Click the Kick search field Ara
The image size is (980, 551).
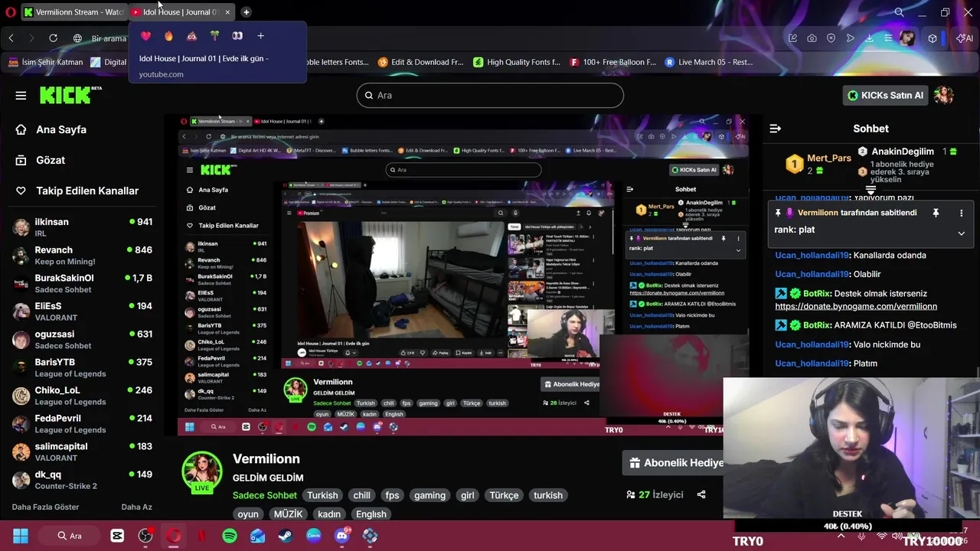point(490,95)
